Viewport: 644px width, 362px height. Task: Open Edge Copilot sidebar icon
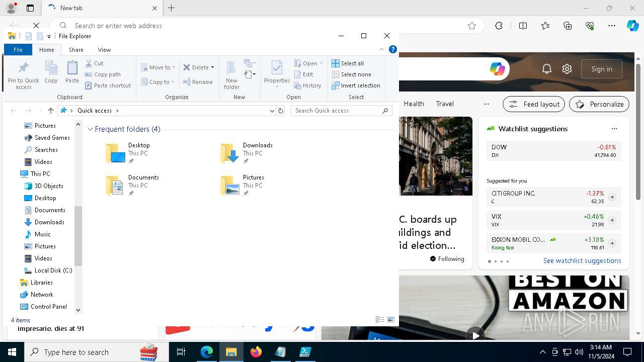[632, 26]
